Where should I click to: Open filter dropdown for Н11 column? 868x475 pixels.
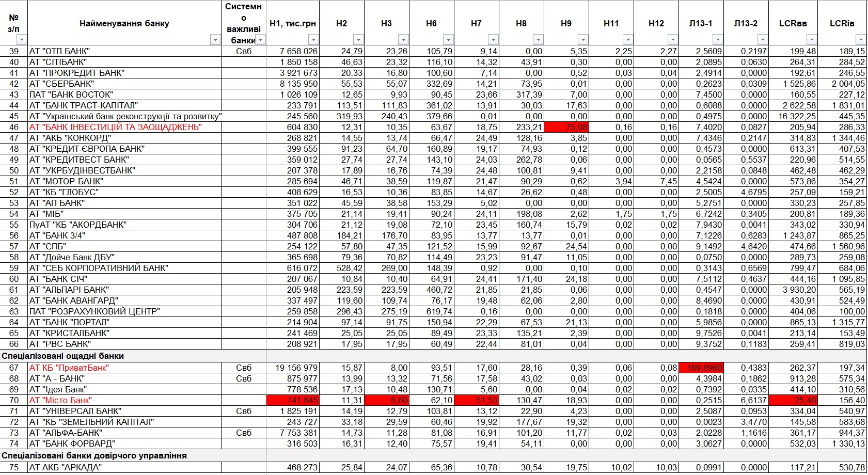coord(628,40)
